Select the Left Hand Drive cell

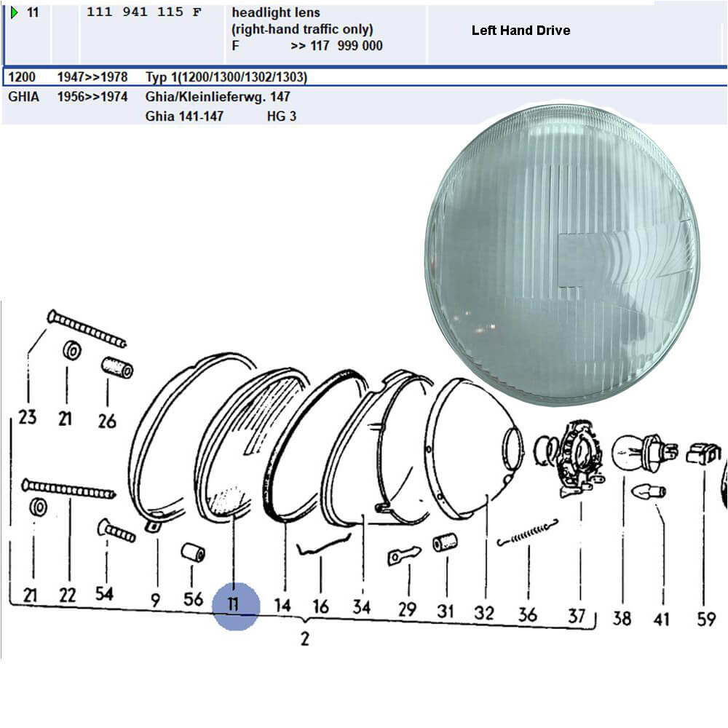[x=521, y=31]
